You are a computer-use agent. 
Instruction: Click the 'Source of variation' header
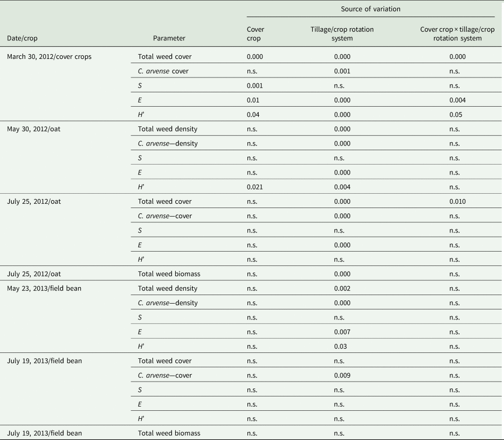pos(370,9)
